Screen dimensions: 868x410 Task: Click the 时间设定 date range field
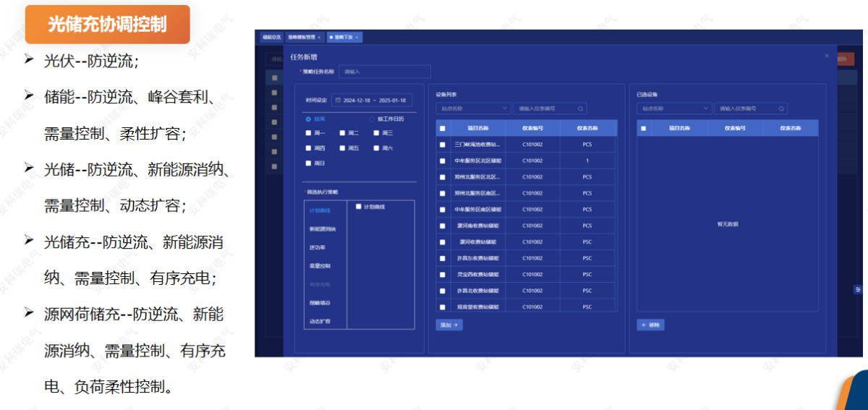(x=372, y=101)
